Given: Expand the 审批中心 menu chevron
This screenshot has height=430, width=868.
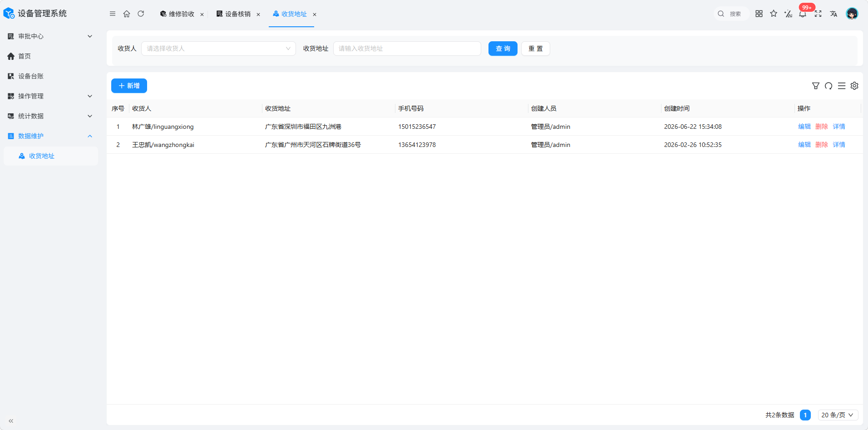Looking at the screenshot, I should [90, 36].
